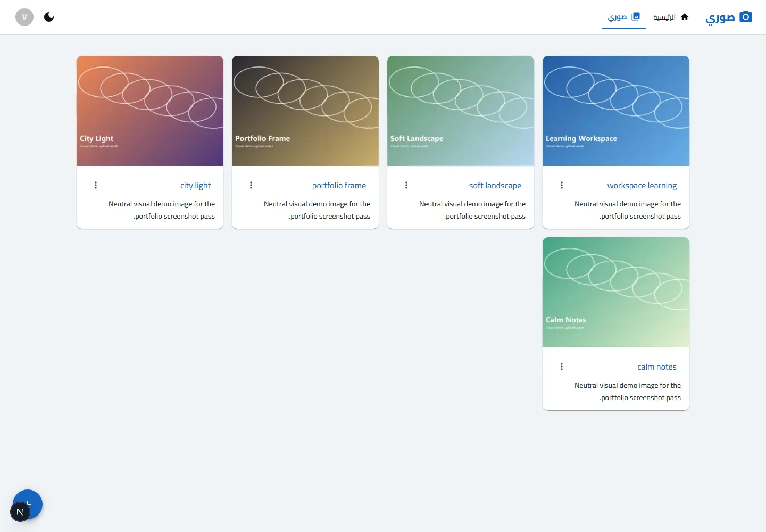
Task: Open options menu for calm notes card
Action: tap(562, 367)
